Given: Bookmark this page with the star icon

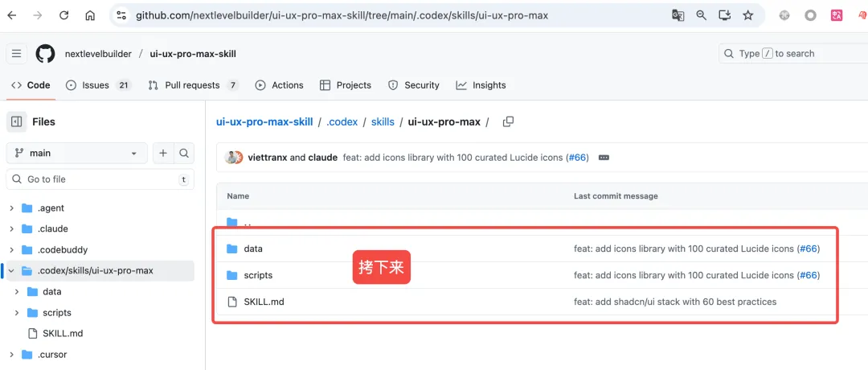Looking at the screenshot, I should click(748, 15).
